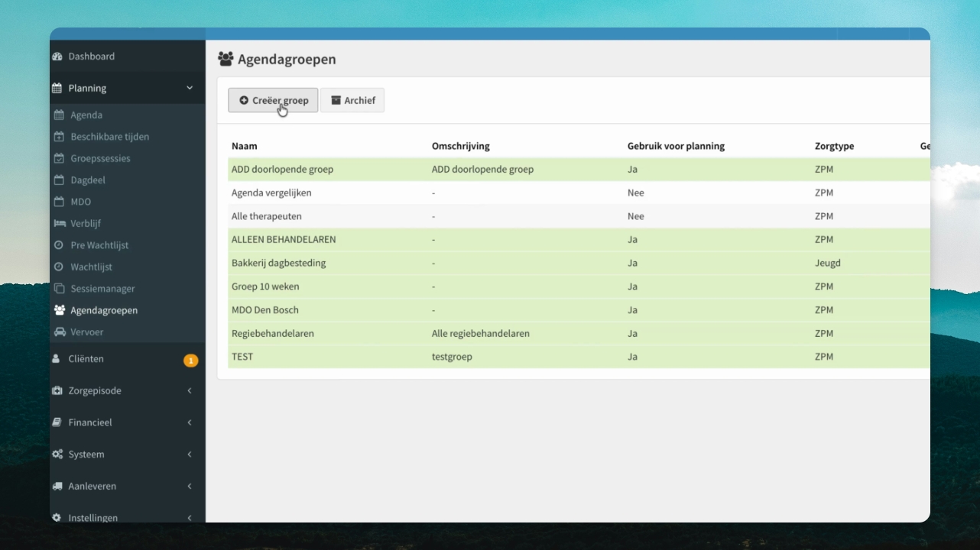Screen dimensions: 980x550
Task: Click the MDO calendar icon
Action: tap(60, 202)
